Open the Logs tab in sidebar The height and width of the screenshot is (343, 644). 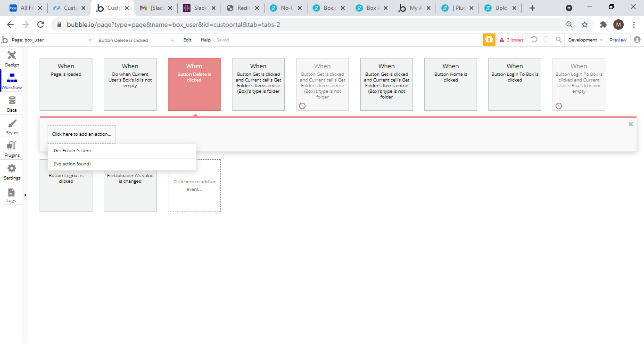(x=12, y=194)
